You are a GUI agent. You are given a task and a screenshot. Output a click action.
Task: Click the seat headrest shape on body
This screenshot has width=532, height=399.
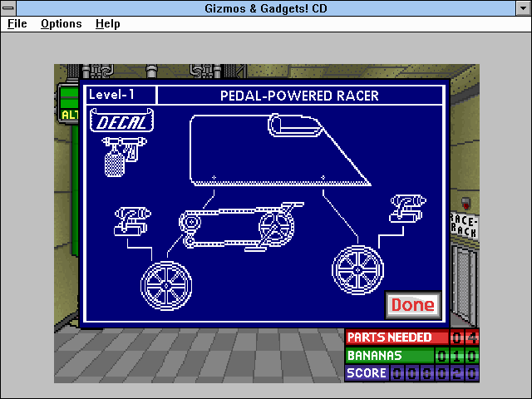pos(295,126)
